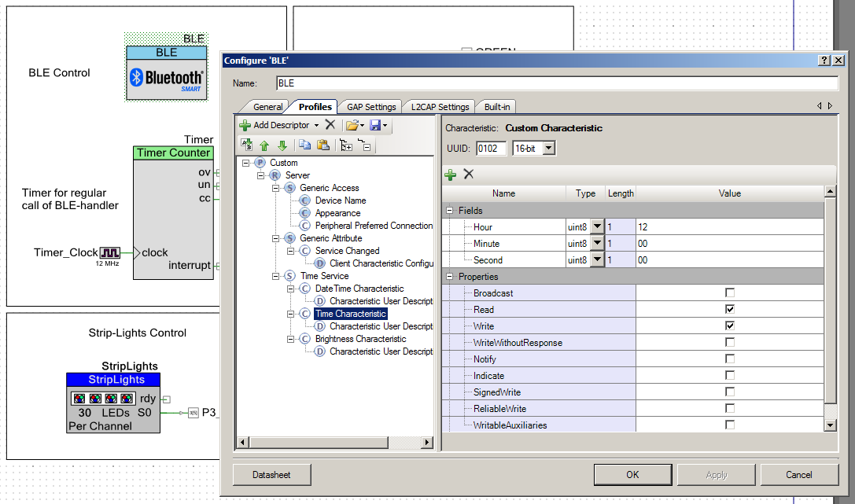Switch to the General tab
Viewport: 855px width, 504px height.
pyautogui.click(x=267, y=107)
